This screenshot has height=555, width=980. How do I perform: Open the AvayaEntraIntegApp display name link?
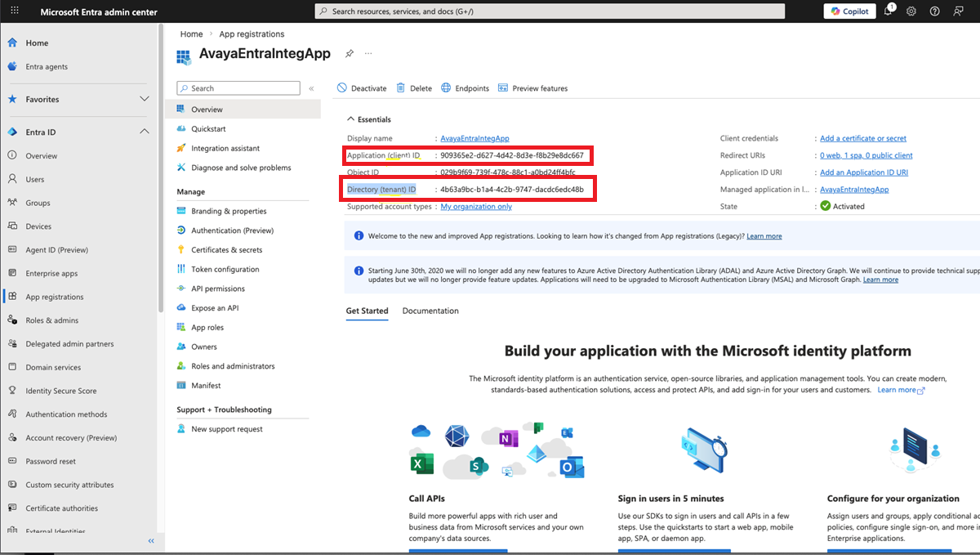474,139
